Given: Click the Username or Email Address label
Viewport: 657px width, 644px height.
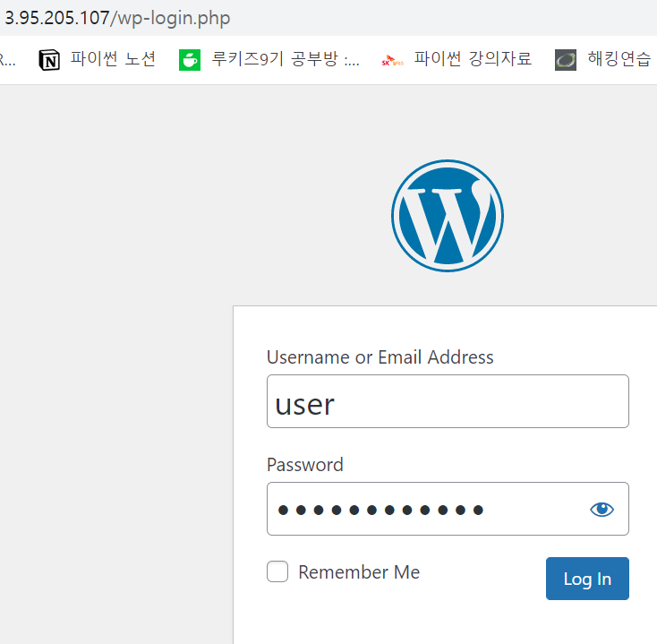Looking at the screenshot, I should pos(380,357).
